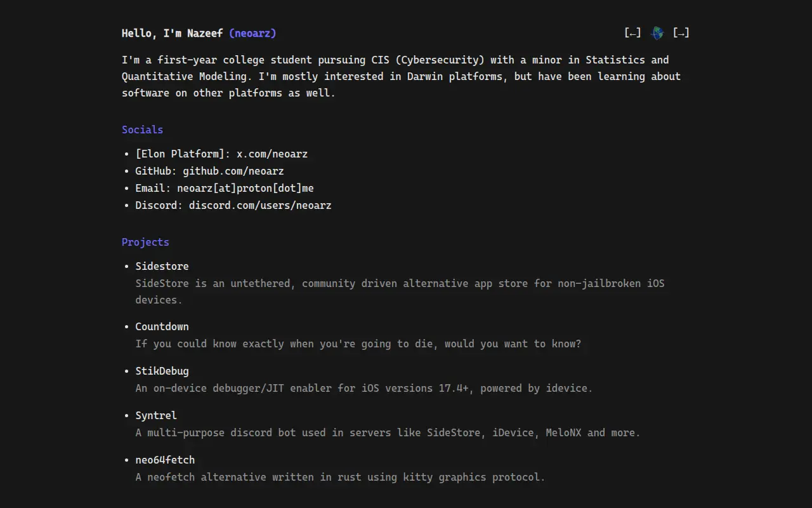
Task: Go to the StikDebug project
Action: (162, 371)
